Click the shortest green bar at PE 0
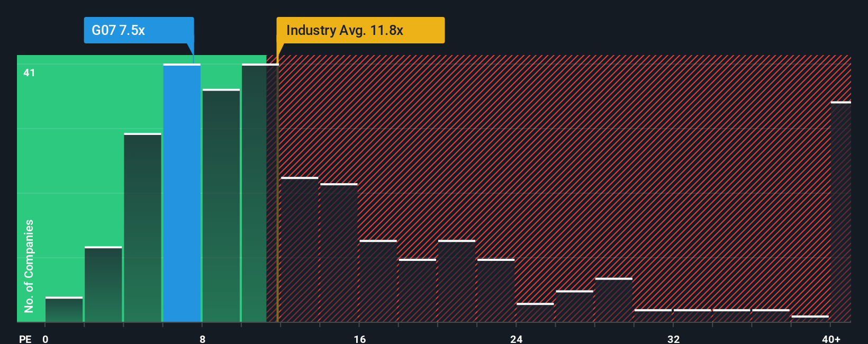Image resolution: width=868 pixels, height=344 pixels. point(64,310)
